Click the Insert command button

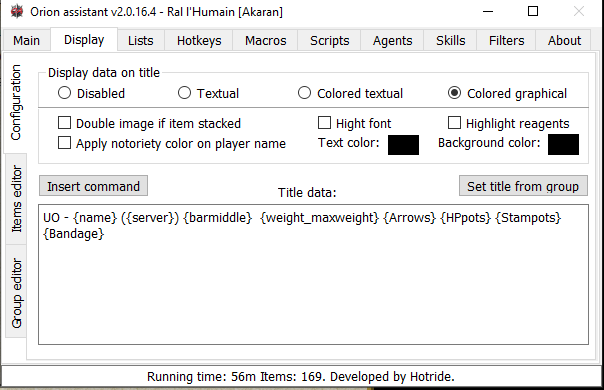coord(93,186)
